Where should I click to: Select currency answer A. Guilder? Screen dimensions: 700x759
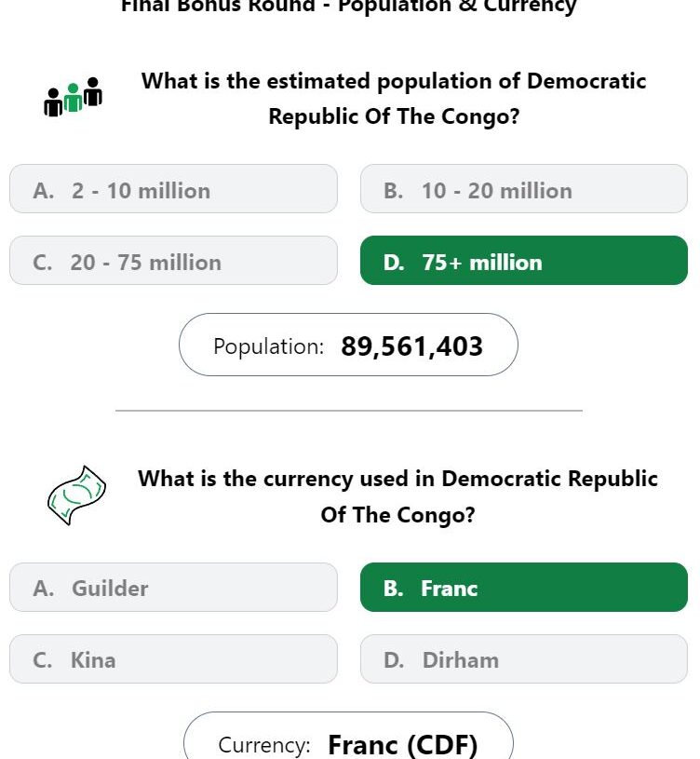click(173, 587)
